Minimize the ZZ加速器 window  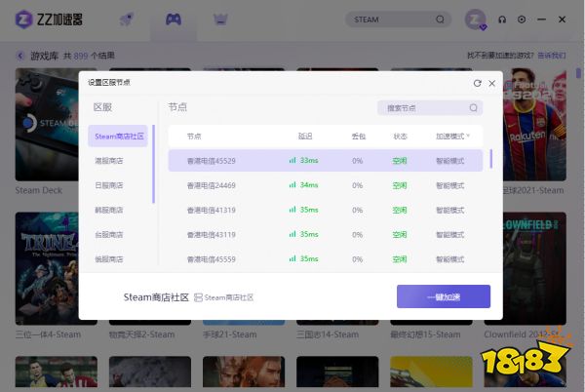click(x=542, y=20)
